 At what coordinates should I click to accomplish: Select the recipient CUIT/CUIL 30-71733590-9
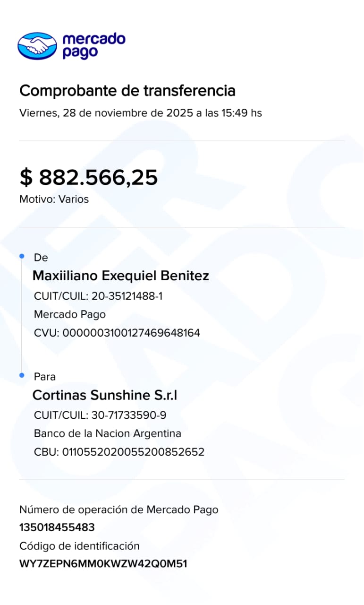tap(100, 415)
